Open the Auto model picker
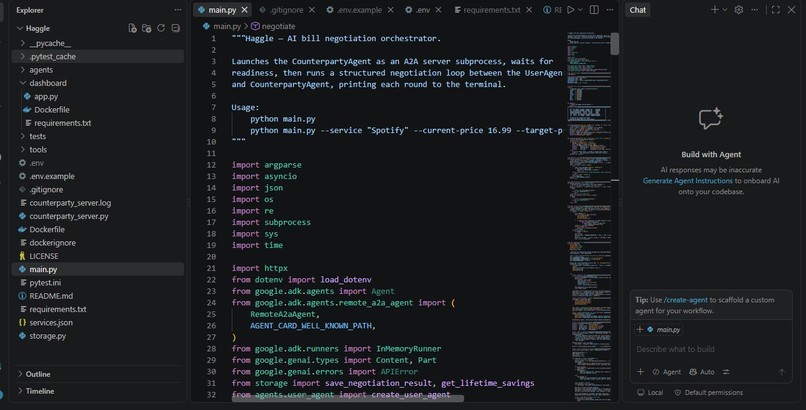806x410 pixels. pos(702,372)
